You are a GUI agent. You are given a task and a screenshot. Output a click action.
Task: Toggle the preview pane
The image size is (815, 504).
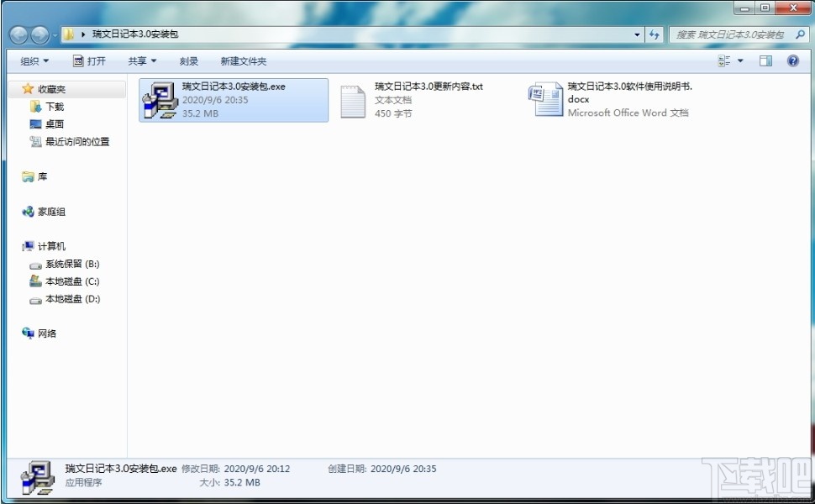765,61
